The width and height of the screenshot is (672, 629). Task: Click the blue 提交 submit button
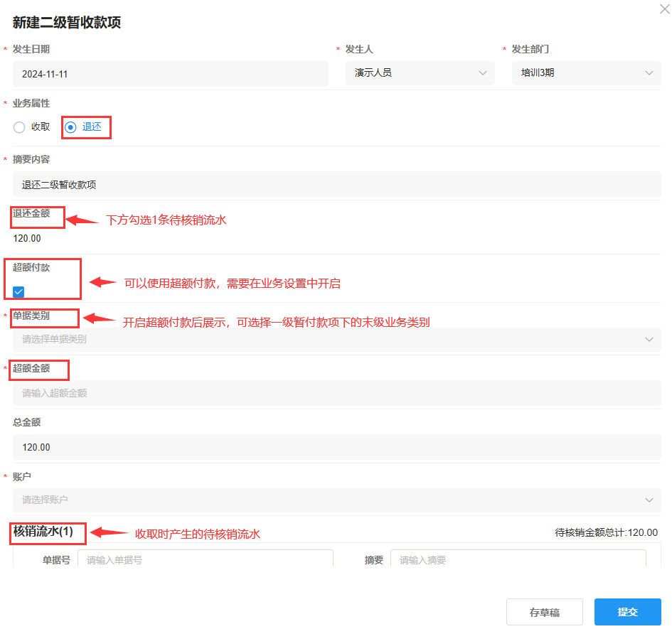coord(627,611)
